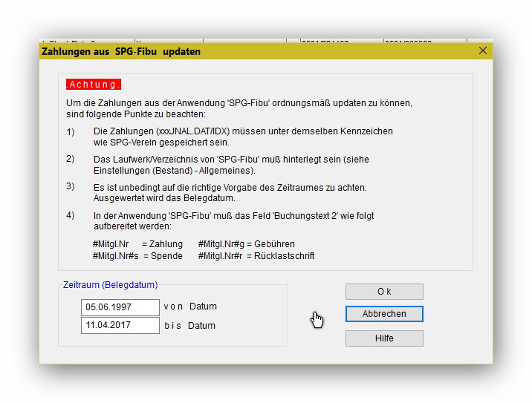The height and width of the screenshot is (403, 532).
Task: Click the '#Mitgl.Nr#s = Spende' line
Action: tap(137, 256)
